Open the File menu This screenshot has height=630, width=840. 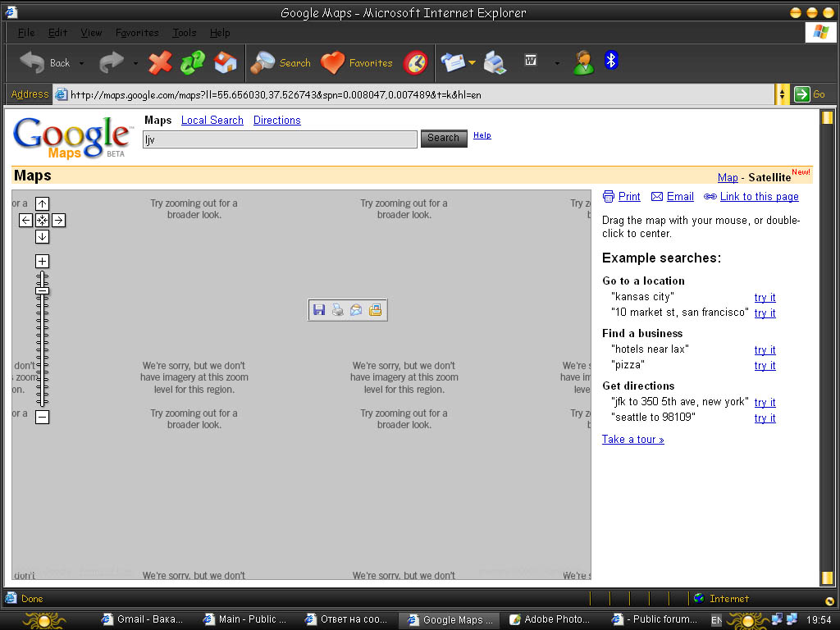click(x=25, y=33)
